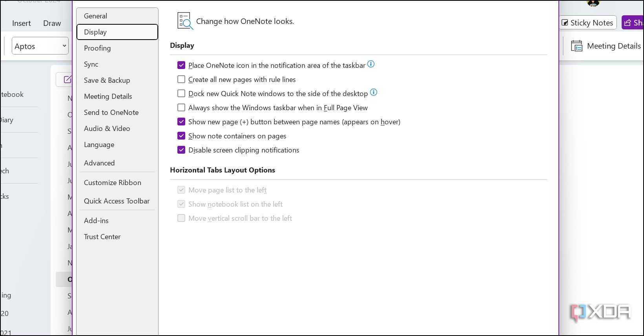Screen dimensions: 644x336
Task: Click Meeting Details ribbon button label
Action: click(x=614, y=46)
